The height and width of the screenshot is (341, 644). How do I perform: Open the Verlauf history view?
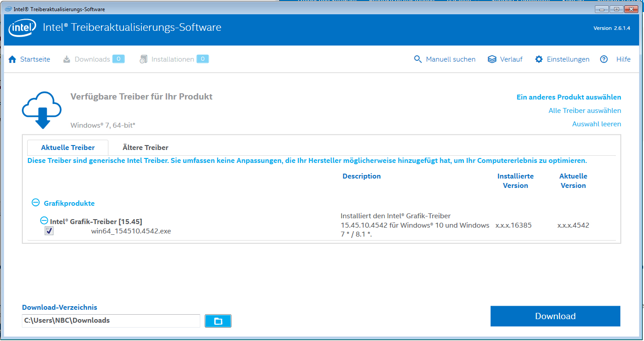pyautogui.click(x=511, y=59)
